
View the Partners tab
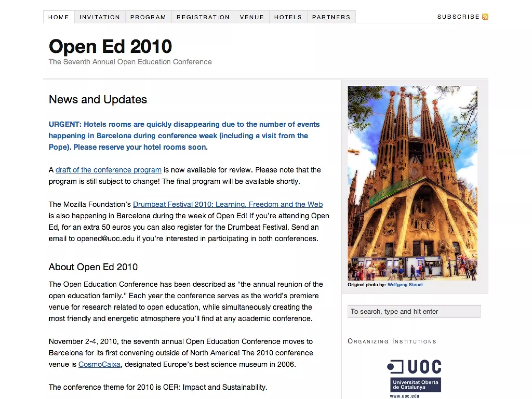point(331,17)
